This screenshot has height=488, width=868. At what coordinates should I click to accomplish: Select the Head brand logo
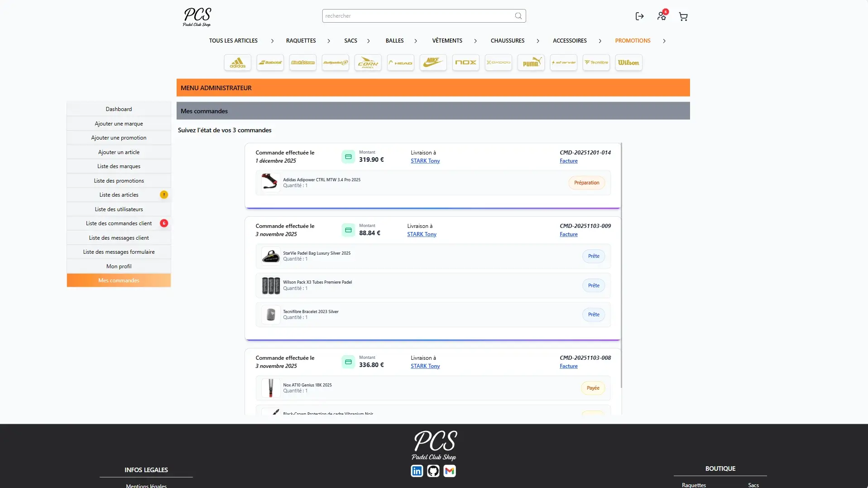(401, 63)
